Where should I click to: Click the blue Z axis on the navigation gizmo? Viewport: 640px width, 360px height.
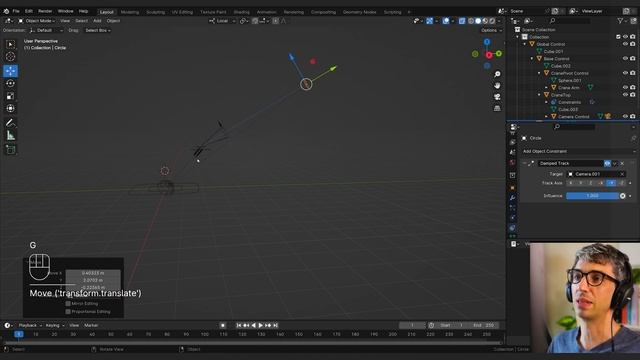487,42
